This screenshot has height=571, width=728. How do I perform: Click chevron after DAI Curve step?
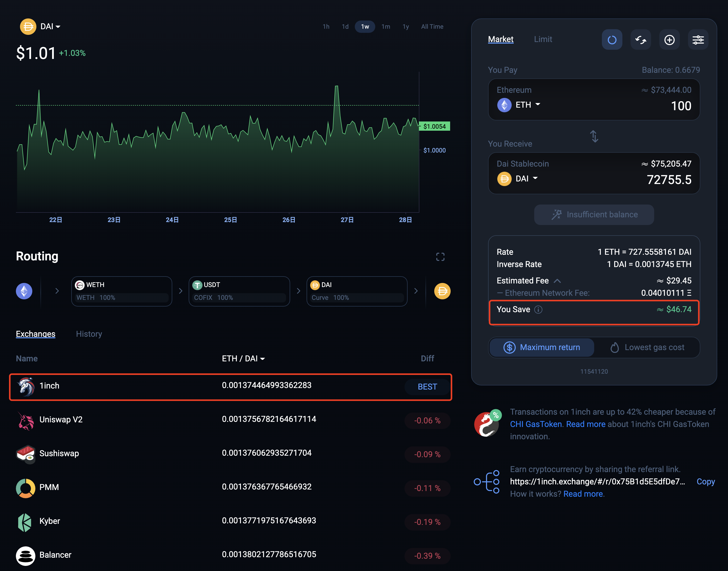416,291
